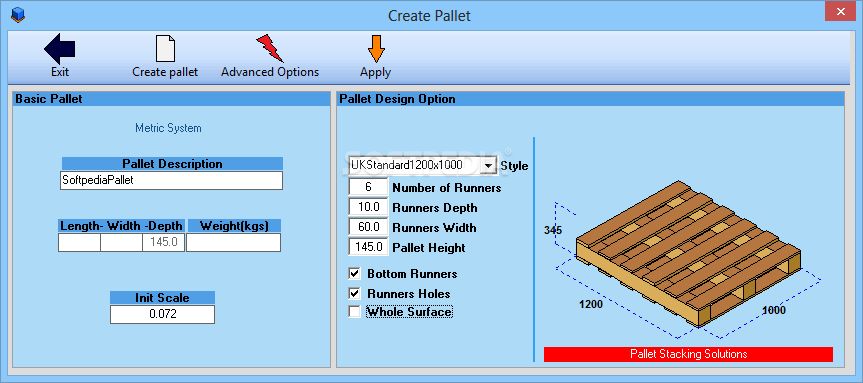
Task: Click the app cube icon in title bar
Action: coord(17,14)
